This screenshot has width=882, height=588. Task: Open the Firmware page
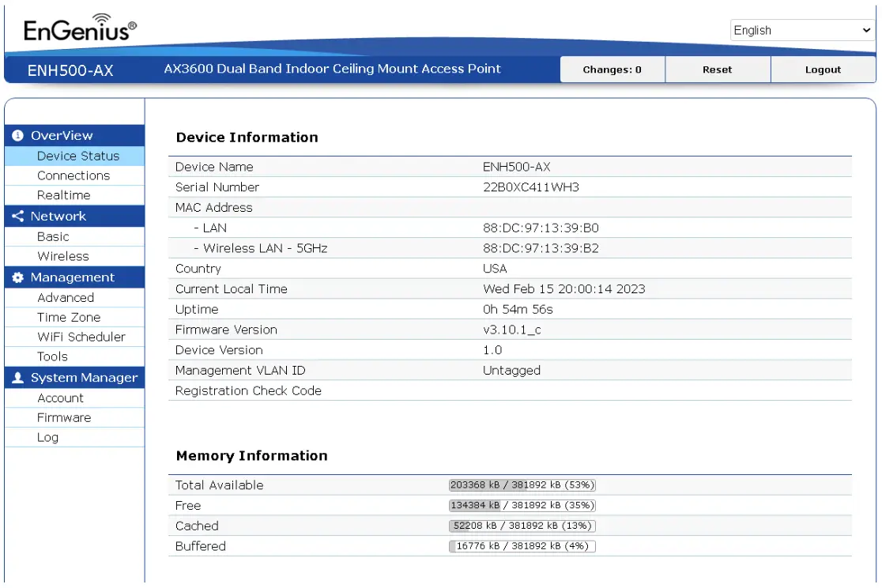click(63, 417)
